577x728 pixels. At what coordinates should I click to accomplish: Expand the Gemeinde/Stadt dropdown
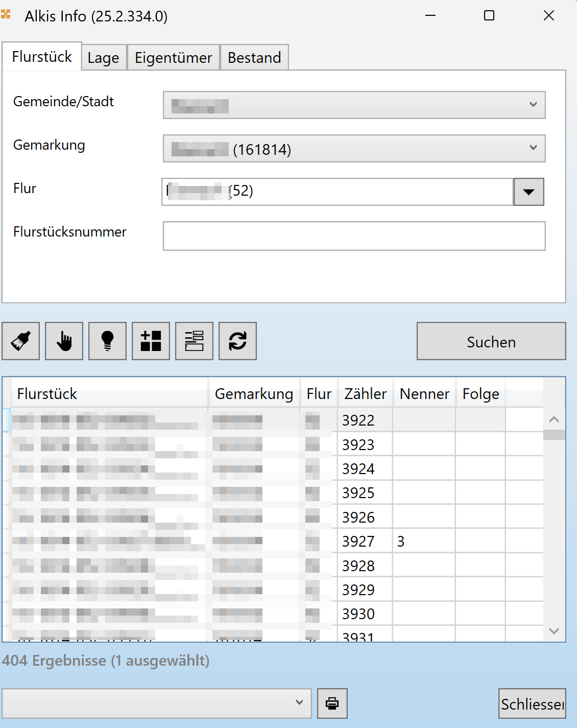click(x=533, y=105)
